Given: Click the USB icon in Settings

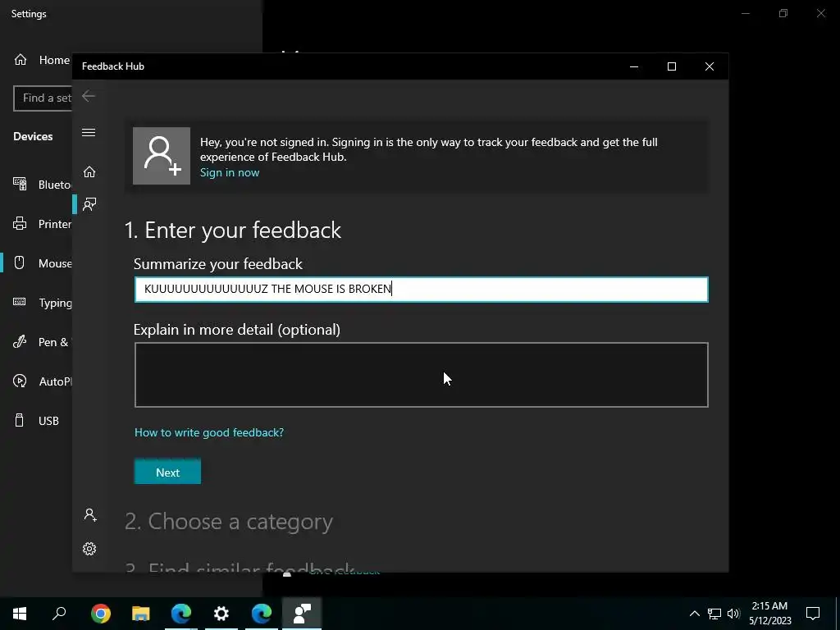Looking at the screenshot, I should tap(20, 420).
